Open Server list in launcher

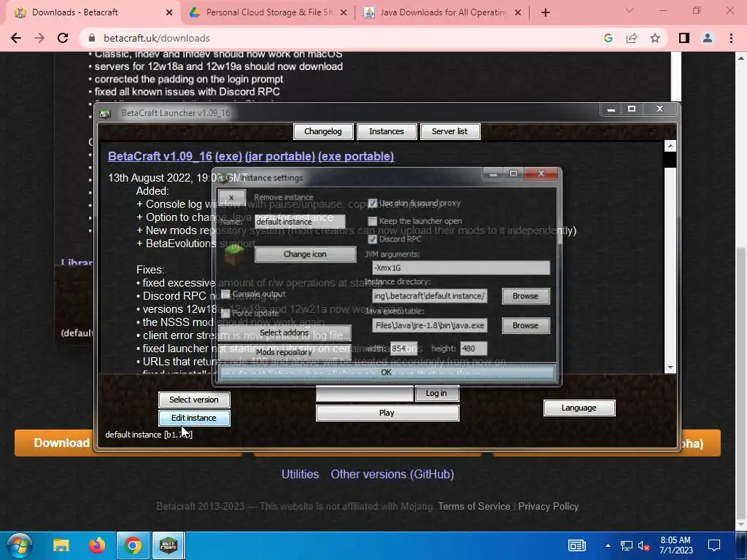tap(449, 131)
